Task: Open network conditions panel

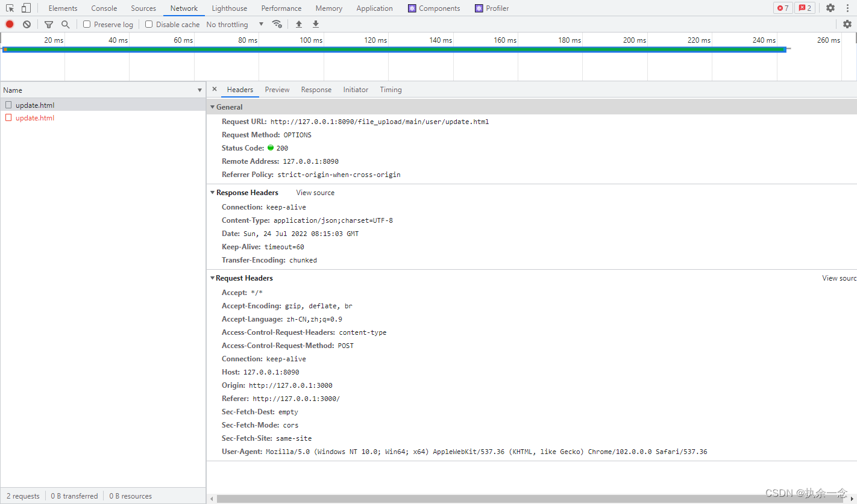Action: click(277, 24)
